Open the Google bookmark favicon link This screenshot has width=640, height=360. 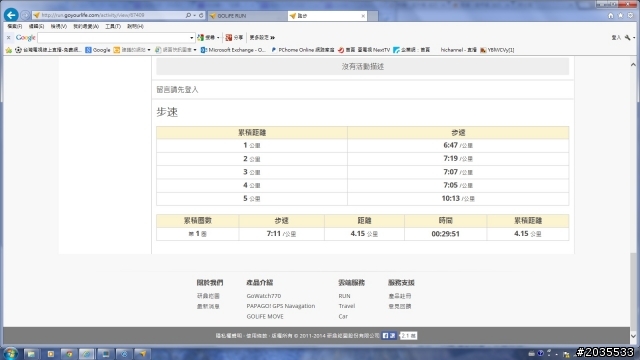pyautogui.click(x=98, y=50)
